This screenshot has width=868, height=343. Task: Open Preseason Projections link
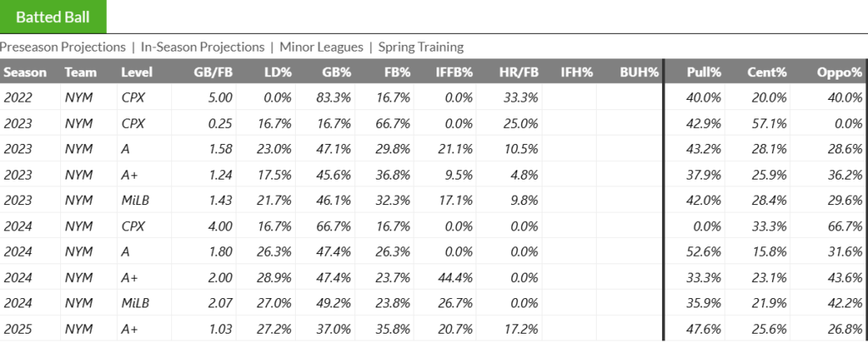coord(63,47)
